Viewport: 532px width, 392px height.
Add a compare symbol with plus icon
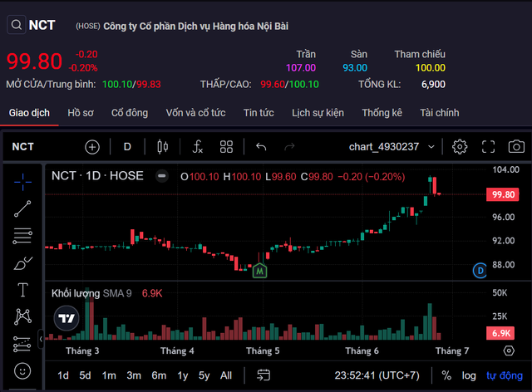[92, 147]
